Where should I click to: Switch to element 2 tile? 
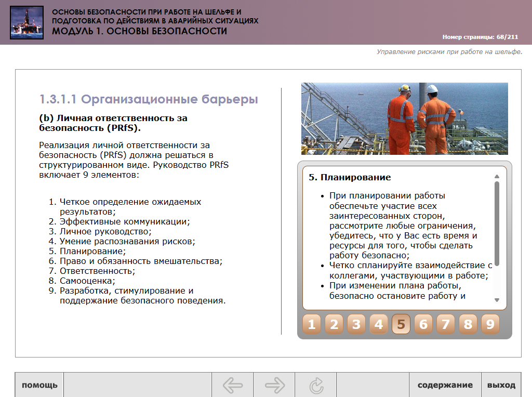[334, 324]
